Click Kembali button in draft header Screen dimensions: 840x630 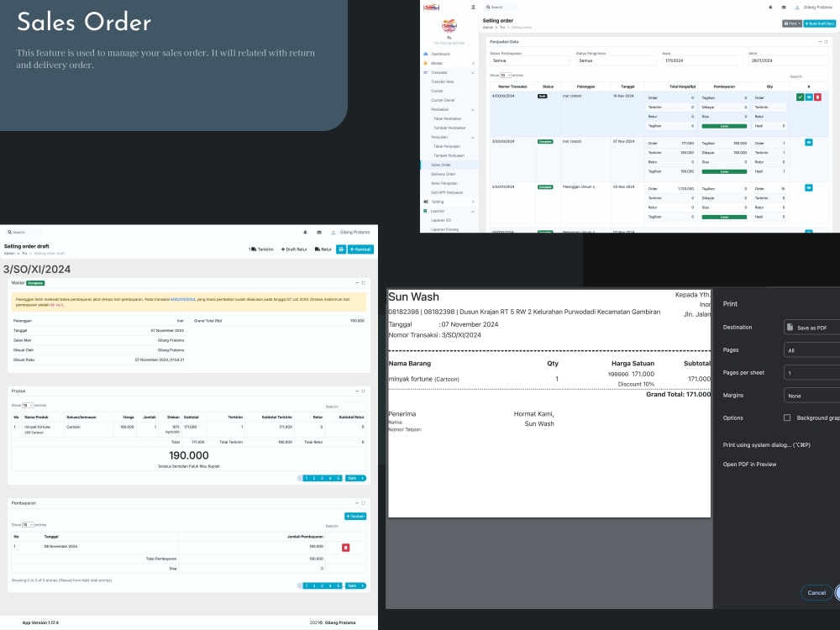[360, 249]
